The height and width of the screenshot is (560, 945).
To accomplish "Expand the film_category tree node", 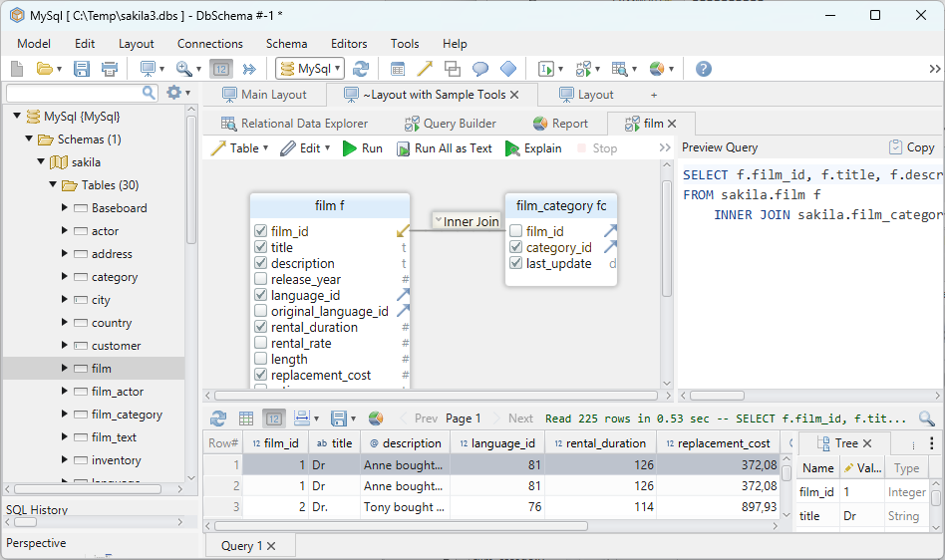I will [64, 414].
